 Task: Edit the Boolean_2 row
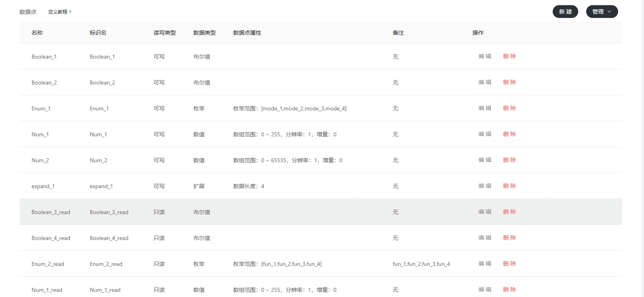[x=484, y=82]
